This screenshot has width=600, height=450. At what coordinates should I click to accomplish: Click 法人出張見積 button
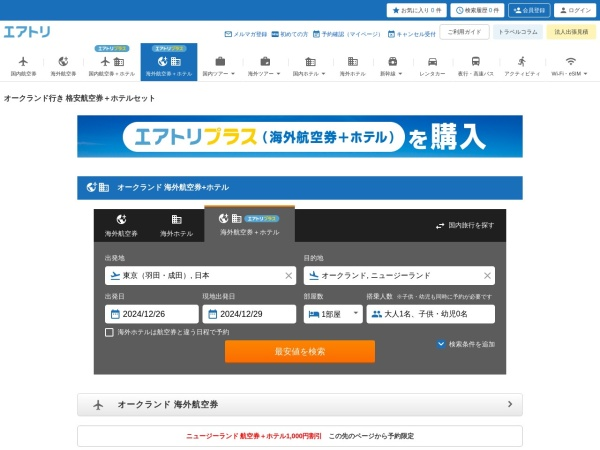pyautogui.click(x=571, y=32)
